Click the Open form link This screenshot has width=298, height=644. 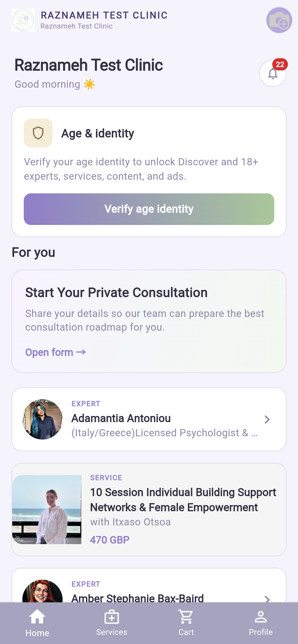coord(56,352)
